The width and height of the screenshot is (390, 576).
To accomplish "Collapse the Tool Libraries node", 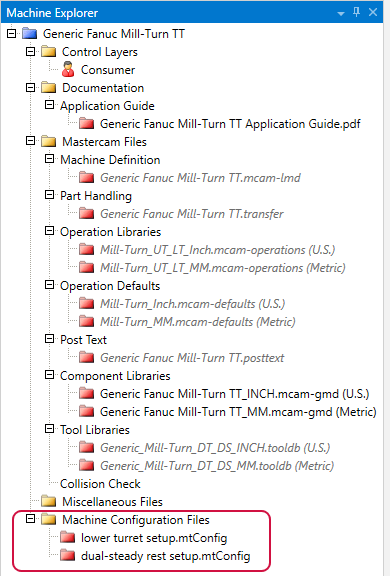I will 49,429.
